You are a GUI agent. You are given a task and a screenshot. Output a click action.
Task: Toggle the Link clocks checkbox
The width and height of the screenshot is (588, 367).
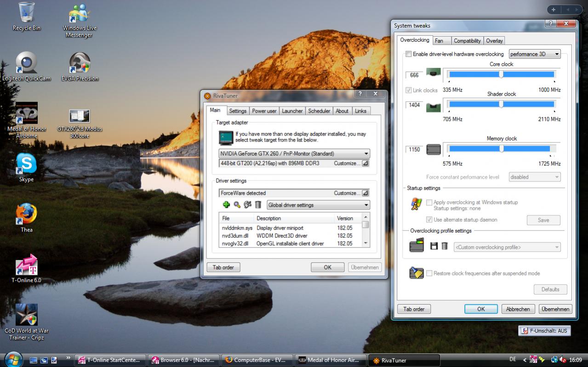pyautogui.click(x=408, y=90)
